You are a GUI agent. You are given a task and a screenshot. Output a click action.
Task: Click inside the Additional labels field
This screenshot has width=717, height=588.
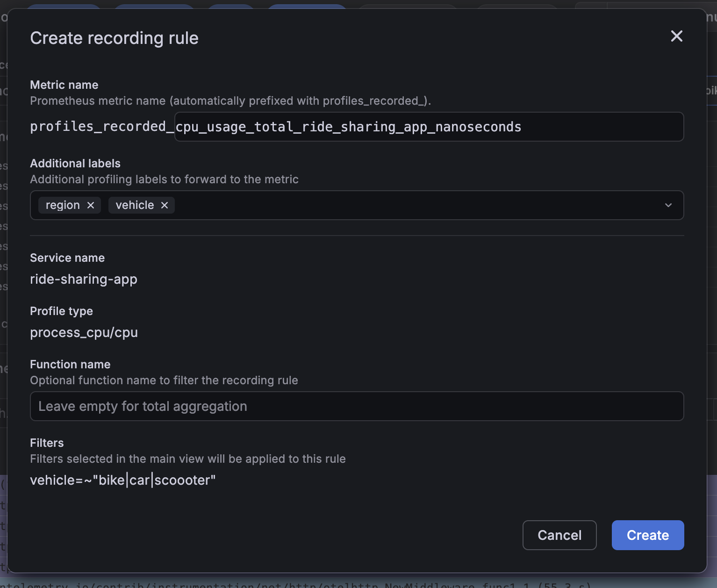(x=374, y=205)
